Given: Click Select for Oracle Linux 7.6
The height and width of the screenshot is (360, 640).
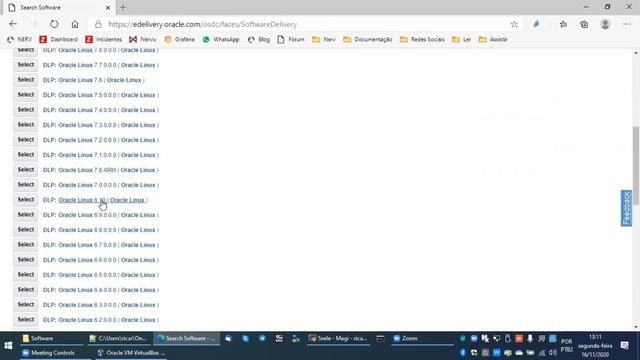Looking at the screenshot, I should [26, 80].
